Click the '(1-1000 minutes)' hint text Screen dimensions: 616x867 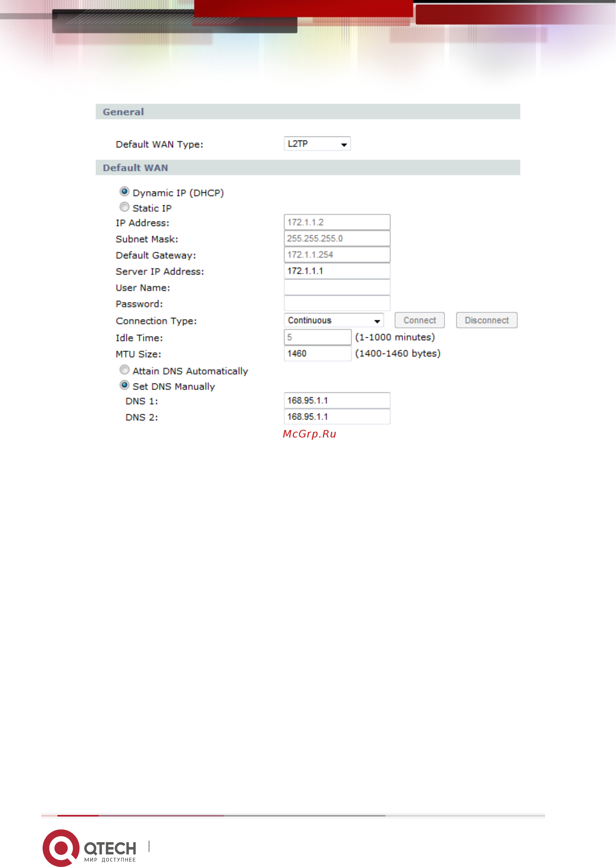395,337
